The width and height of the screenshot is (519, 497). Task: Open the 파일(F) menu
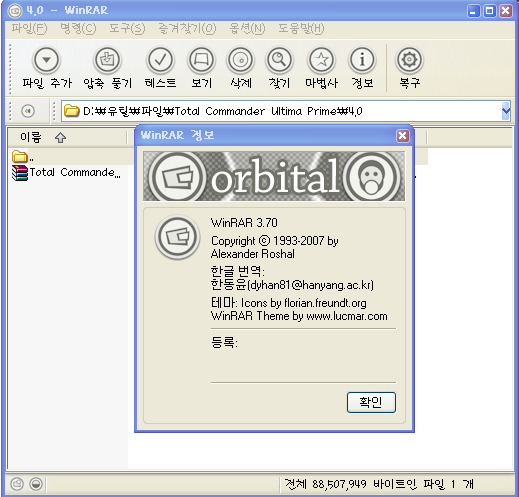[29, 29]
